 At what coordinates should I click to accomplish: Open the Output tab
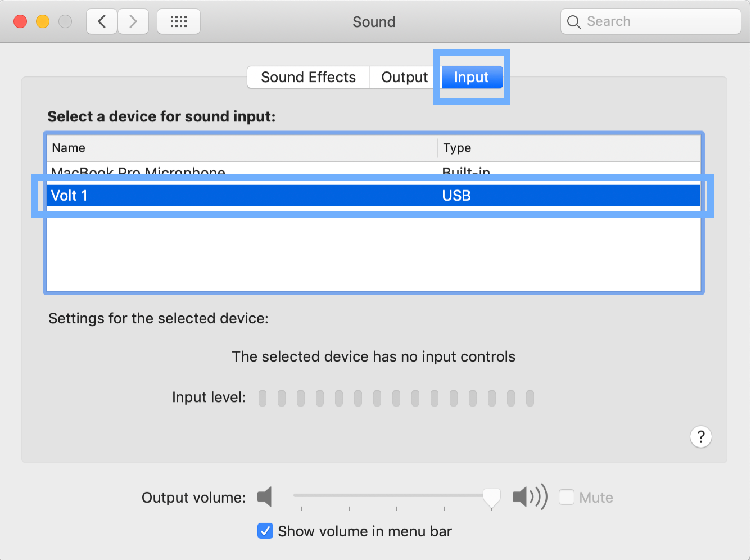(x=404, y=77)
